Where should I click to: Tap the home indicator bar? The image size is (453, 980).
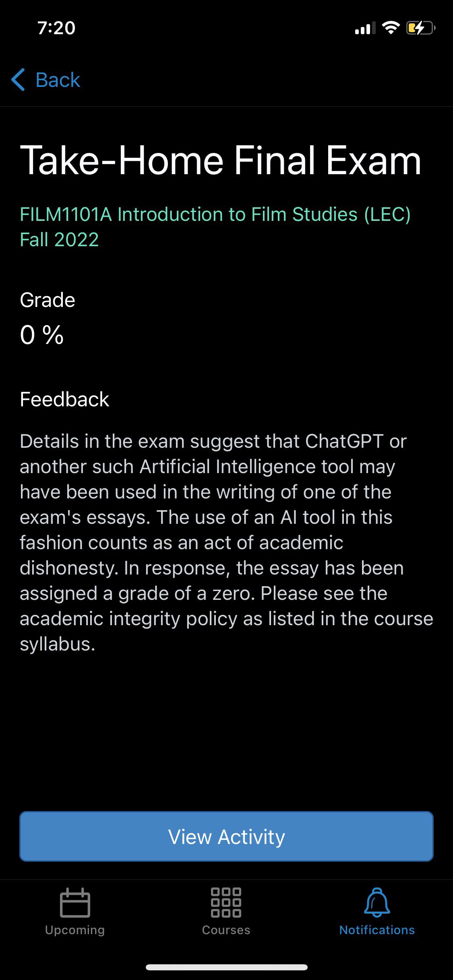click(x=226, y=967)
